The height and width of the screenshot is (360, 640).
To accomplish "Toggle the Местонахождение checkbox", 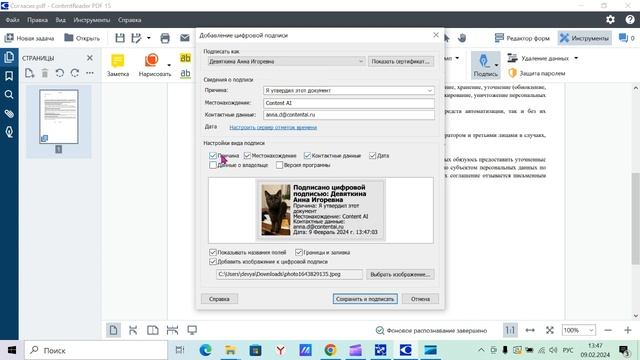I will tap(247, 156).
